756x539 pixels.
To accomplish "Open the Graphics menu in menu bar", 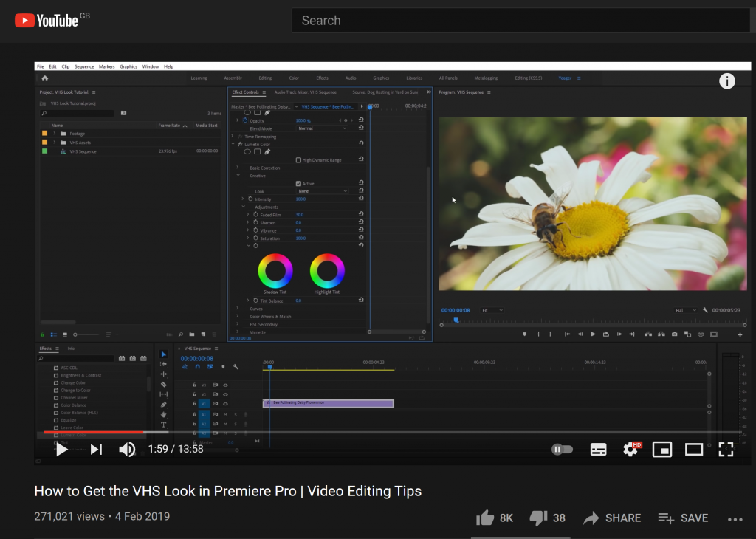I will (x=128, y=66).
